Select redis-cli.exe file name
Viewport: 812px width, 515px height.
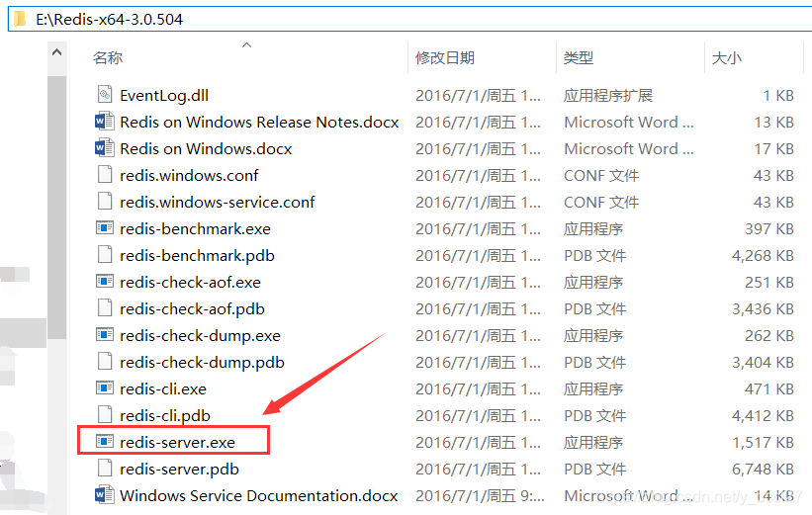click(x=163, y=388)
